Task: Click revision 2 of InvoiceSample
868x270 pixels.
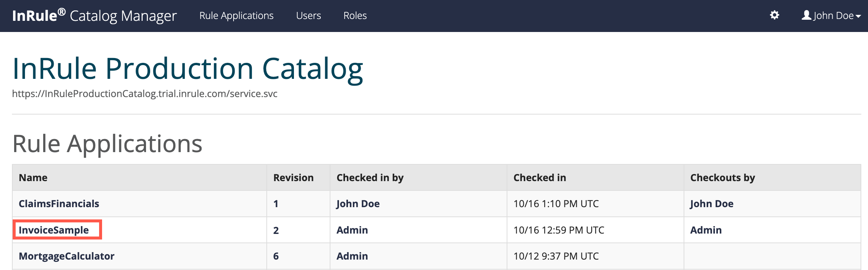Action: 276,230
